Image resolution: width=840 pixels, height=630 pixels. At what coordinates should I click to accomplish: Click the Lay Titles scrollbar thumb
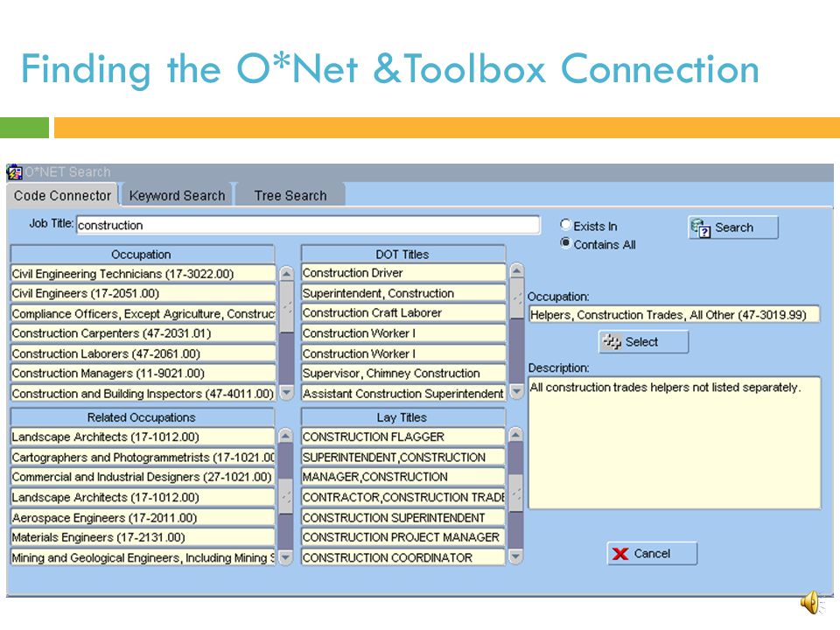(x=515, y=493)
